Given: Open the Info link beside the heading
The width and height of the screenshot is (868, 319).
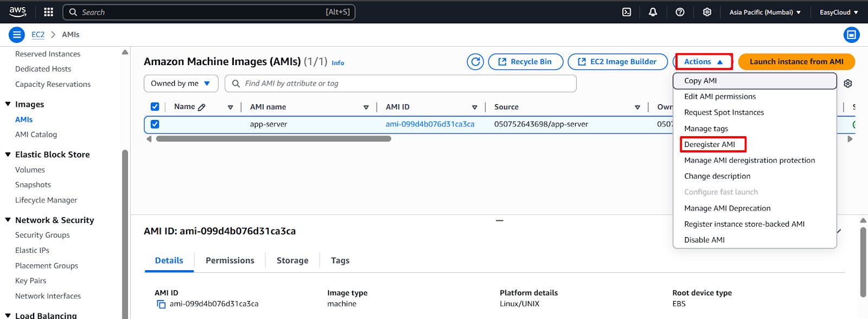Looking at the screenshot, I should point(338,63).
